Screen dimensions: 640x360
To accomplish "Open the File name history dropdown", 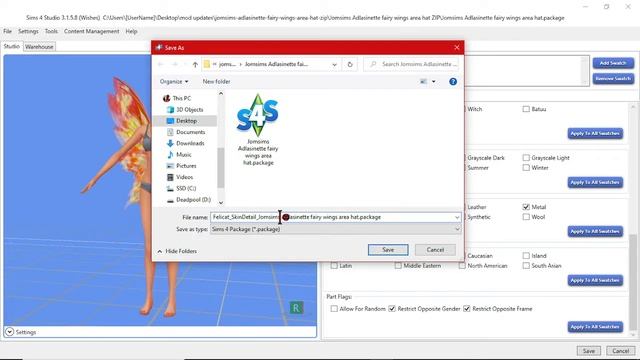I will point(457,217).
